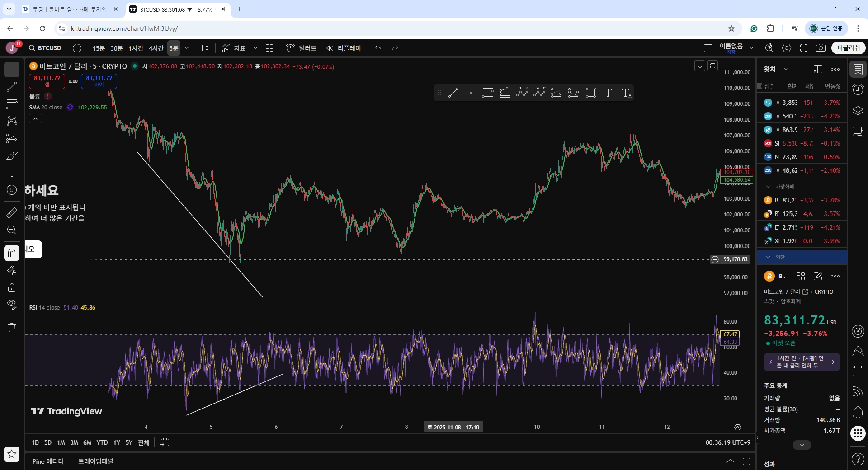
Task: Activate the zoom in tool
Action: tap(12, 230)
